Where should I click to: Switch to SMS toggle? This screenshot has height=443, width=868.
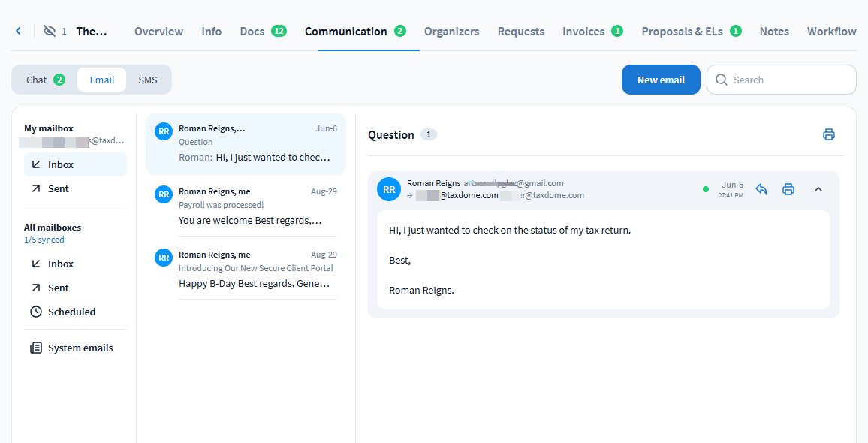[148, 80]
